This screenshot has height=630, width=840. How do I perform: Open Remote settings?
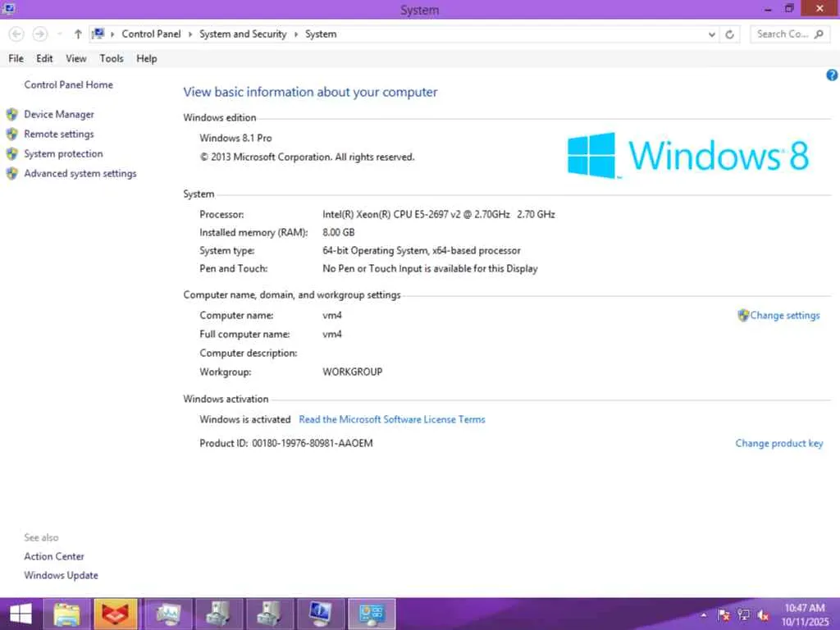[59, 134]
